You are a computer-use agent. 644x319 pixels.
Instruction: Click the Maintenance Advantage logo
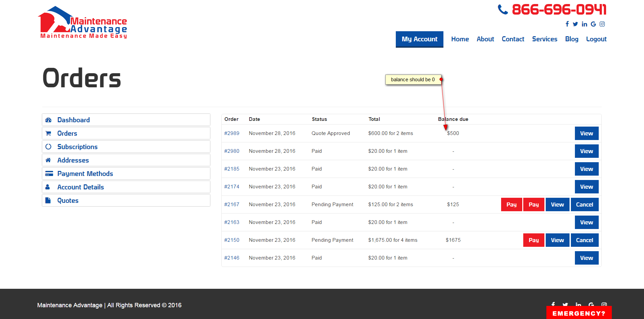83,23
